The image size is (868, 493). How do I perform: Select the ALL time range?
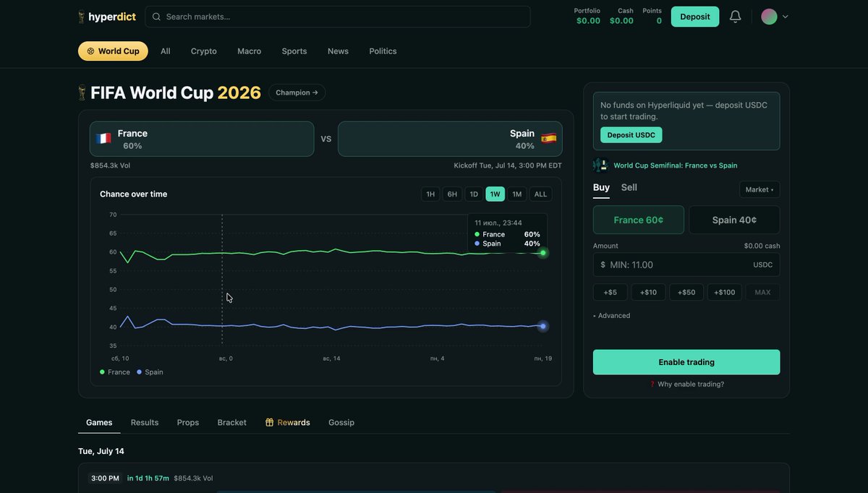(540, 194)
